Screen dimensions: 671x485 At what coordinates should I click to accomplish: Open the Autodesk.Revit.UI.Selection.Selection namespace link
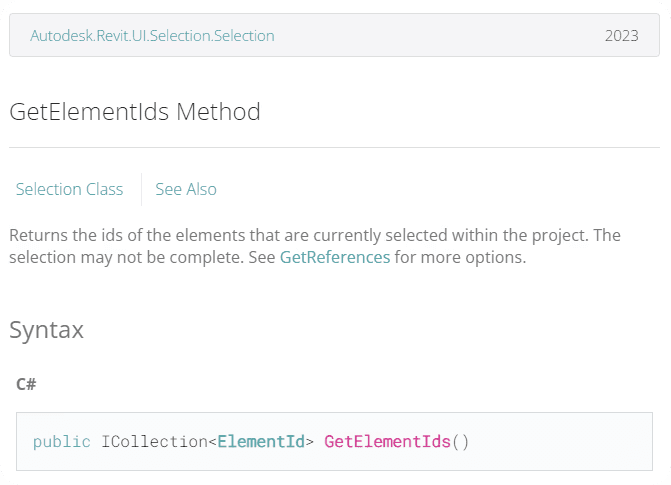[x=152, y=36]
